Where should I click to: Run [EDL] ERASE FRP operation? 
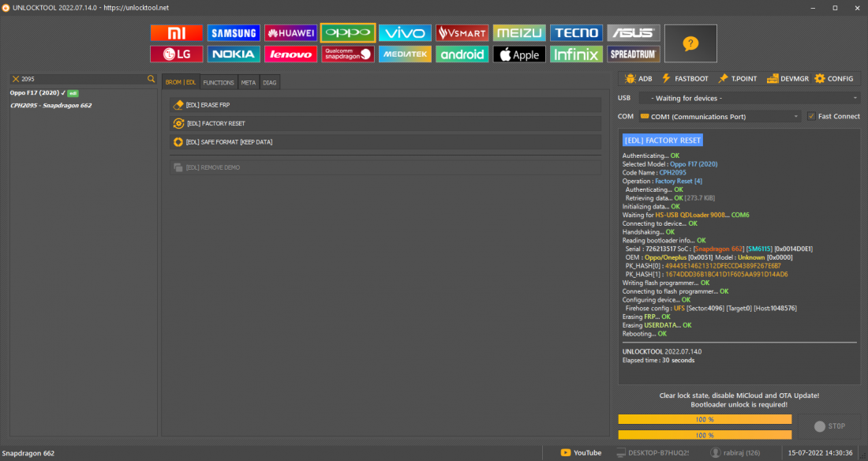click(385, 105)
